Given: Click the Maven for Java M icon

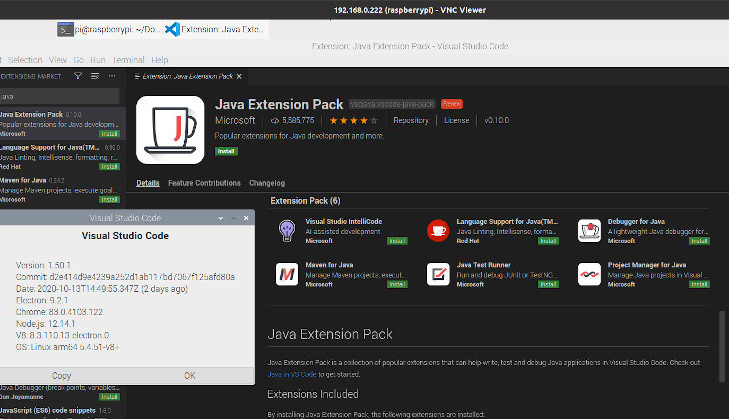Looking at the screenshot, I should tap(287, 274).
